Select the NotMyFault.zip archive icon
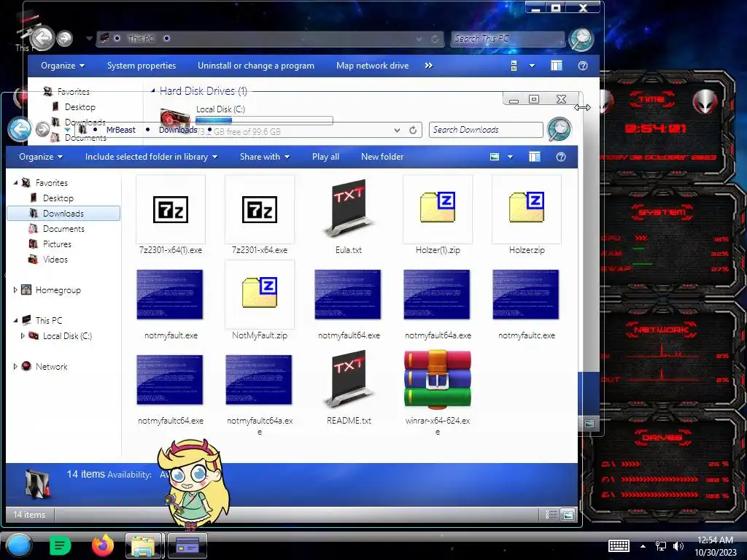Image resolution: width=747 pixels, height=560 pixels. click(260, 295)
